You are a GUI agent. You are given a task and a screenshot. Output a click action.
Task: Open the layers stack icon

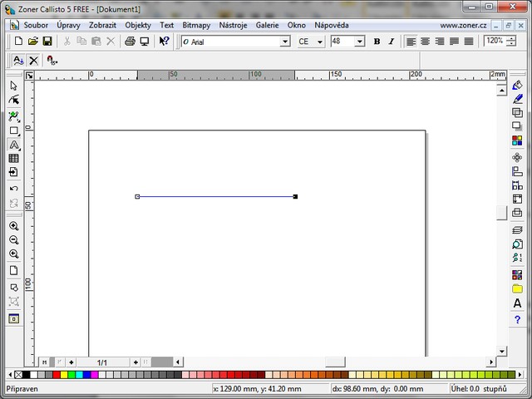coord(517,230)
